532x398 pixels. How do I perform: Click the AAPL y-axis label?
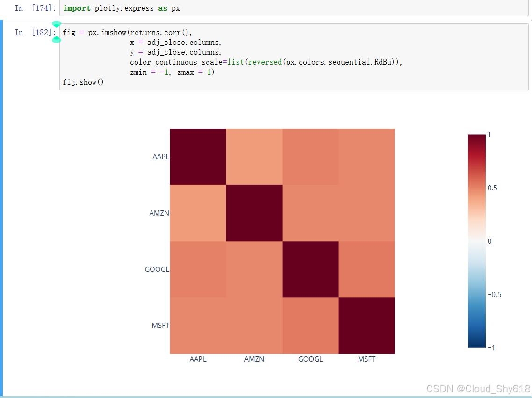(161, 156)
